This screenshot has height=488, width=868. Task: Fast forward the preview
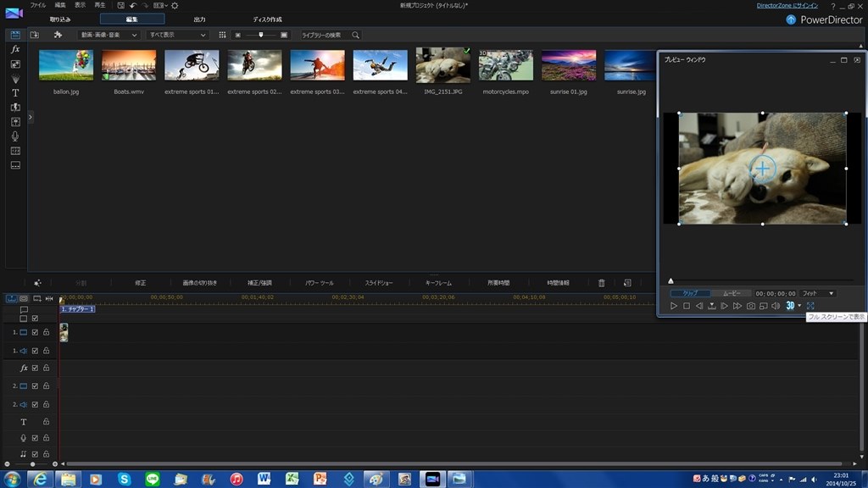(737, 305)
